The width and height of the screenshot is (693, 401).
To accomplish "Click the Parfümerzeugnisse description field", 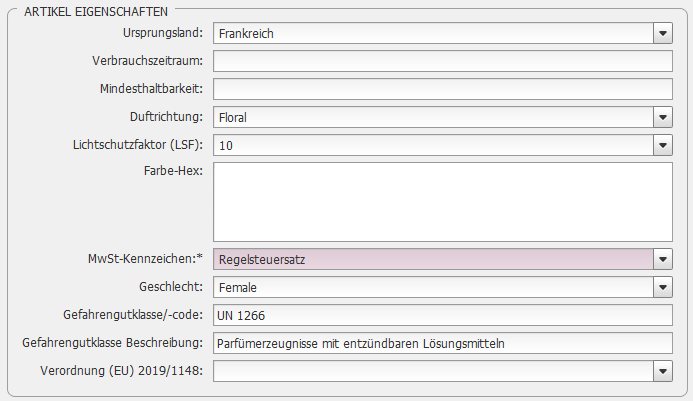I will click(443, 344).
